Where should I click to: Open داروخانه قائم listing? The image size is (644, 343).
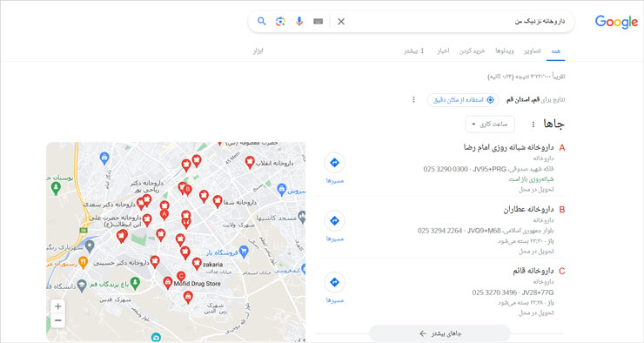pyautogui.click(x=533, y=271)
